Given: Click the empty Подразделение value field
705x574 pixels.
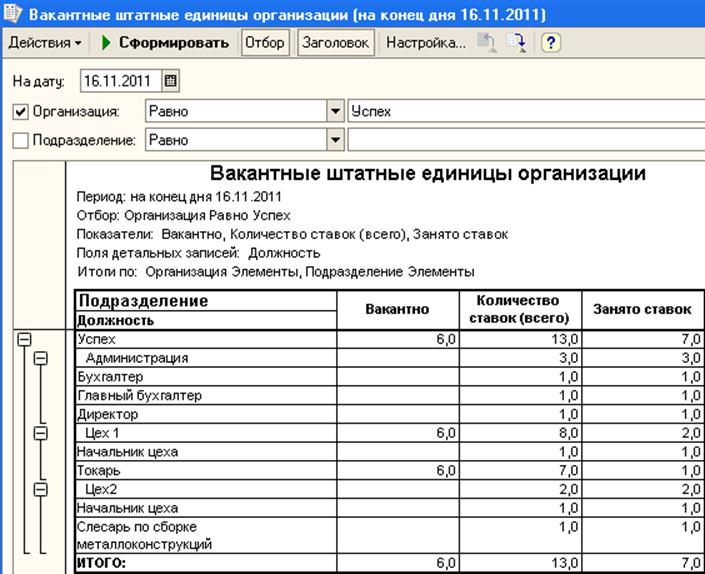Looking at the screenshot, I should coord(526,140).
